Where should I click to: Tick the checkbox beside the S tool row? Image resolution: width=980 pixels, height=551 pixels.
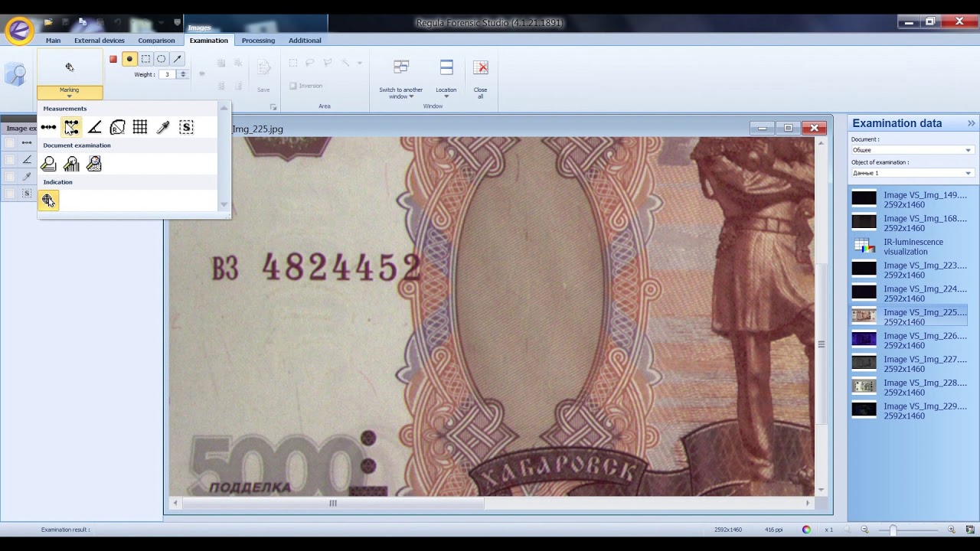(11, 194)
